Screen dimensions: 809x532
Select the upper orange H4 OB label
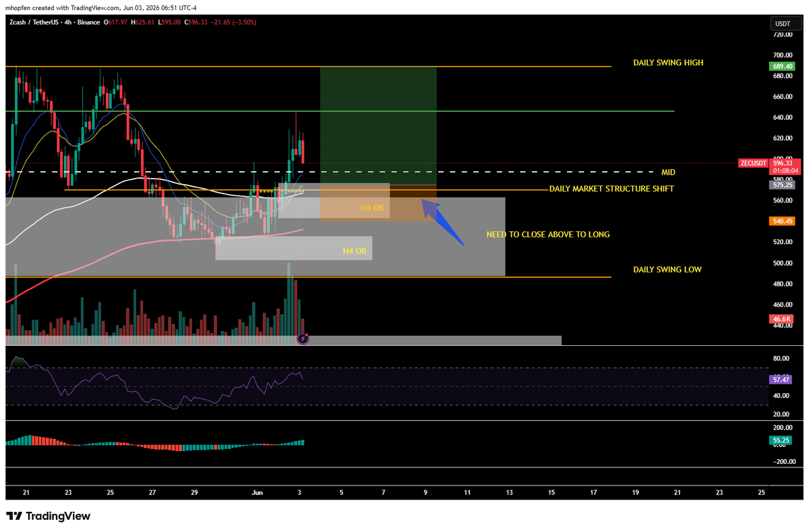pos(371,209)
